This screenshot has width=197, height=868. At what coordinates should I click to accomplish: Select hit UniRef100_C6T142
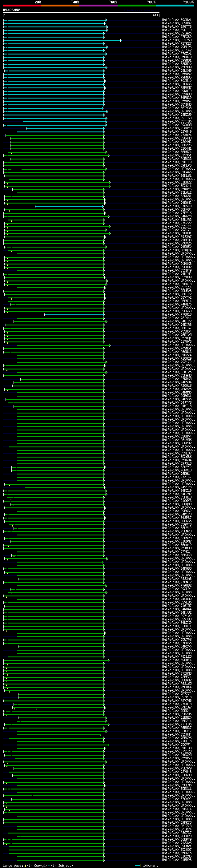click(x=177, y=50)
